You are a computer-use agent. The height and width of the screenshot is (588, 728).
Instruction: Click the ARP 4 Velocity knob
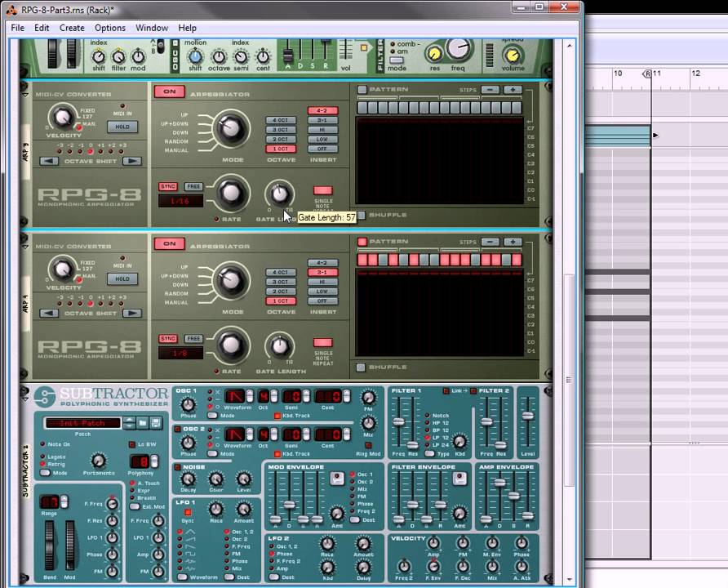point(63,269)
